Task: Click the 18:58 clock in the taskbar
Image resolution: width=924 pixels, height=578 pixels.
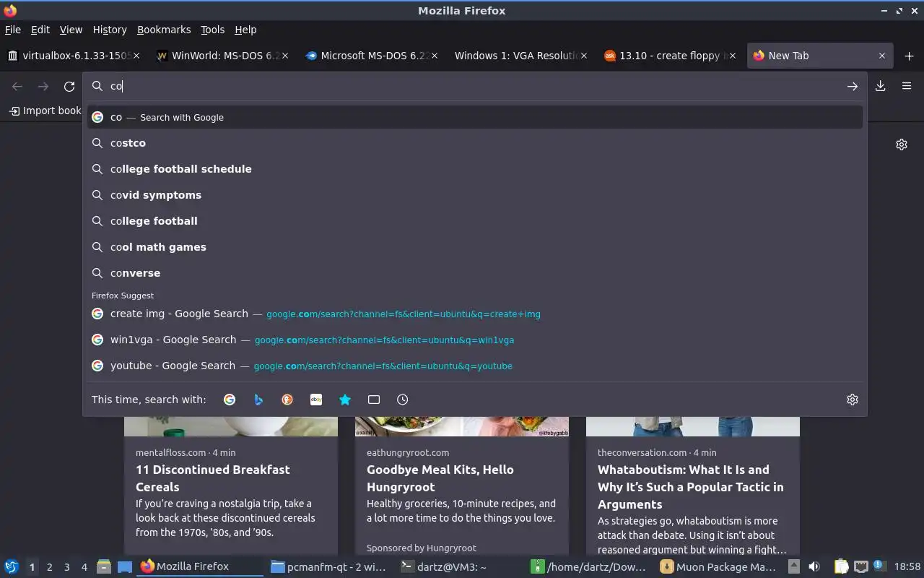Action: click(x=907, y=567)
